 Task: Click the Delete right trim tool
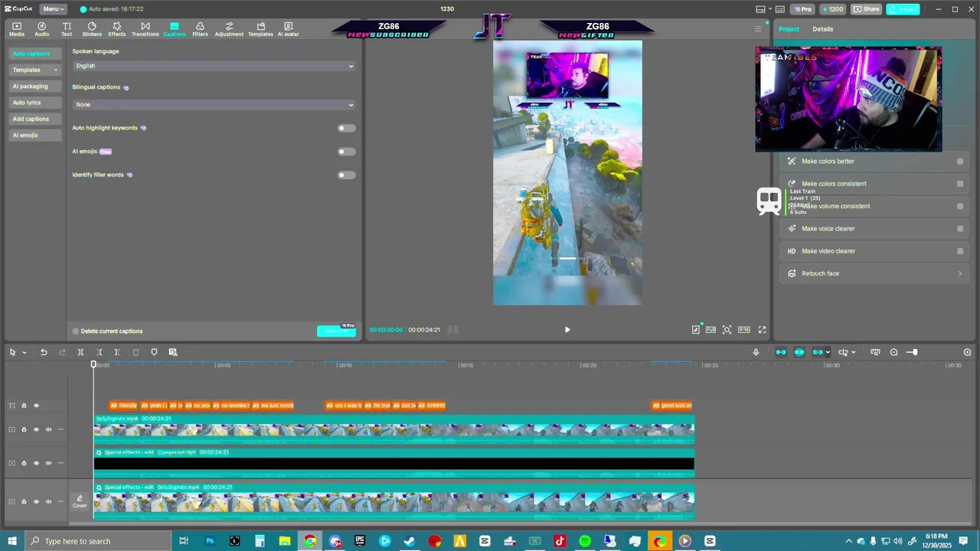(117, 352)
